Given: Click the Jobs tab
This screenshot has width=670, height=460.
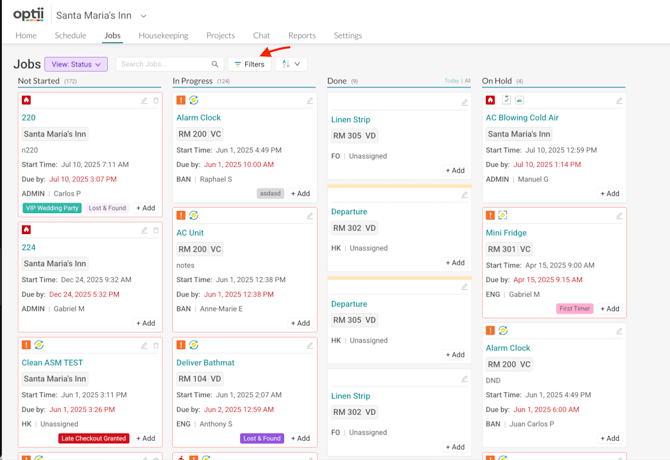Looking at the screenshot, I should (x=112, y=35).
